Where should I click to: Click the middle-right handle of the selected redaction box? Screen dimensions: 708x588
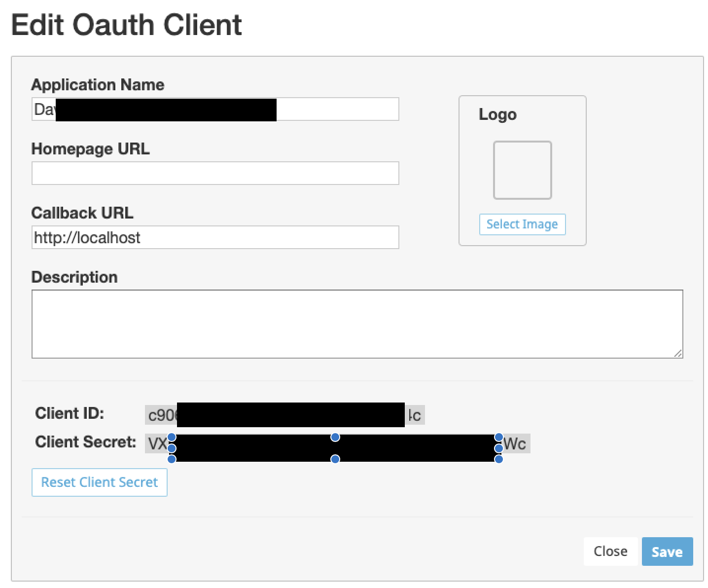498,448
